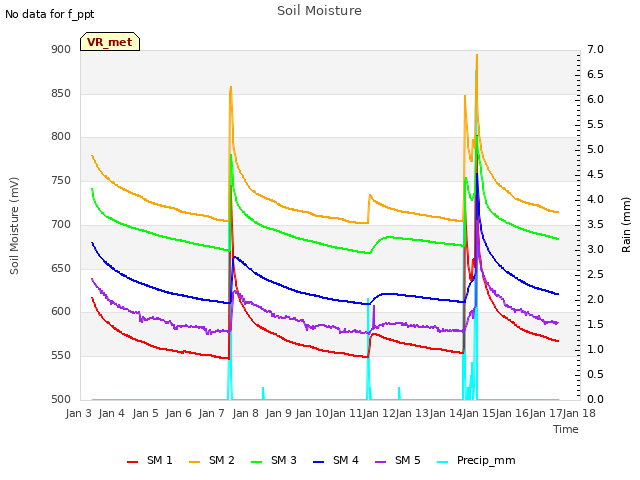The height and width of the screenshot is (480, 640).
Task: Click the Jan 5 x-axis tick label
Action: click(145, 413)
